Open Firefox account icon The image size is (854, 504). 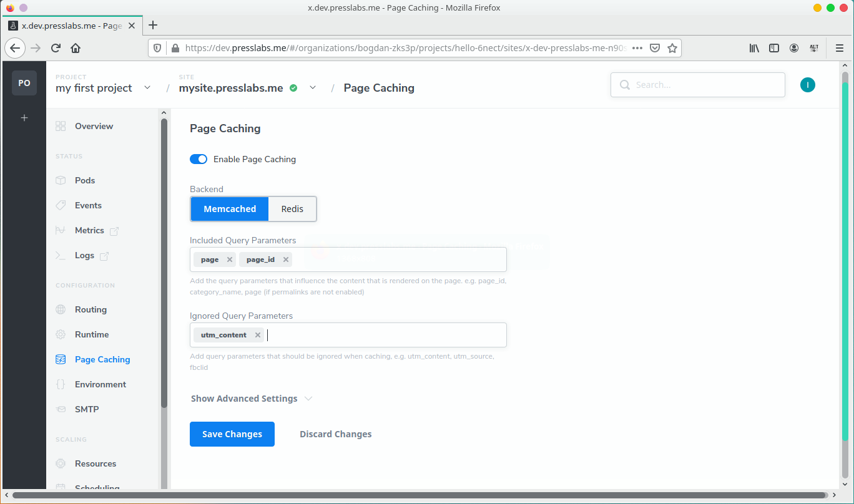[x=794, y=48]
